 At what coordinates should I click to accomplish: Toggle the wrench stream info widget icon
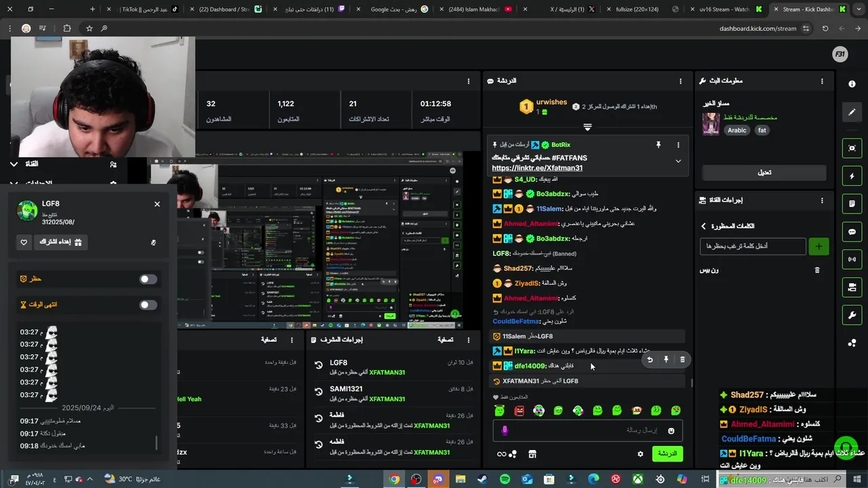(852, 316)
